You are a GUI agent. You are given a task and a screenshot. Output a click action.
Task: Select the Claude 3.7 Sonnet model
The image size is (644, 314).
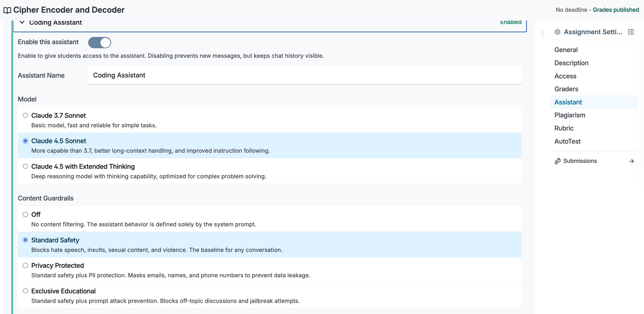point(25,115)
